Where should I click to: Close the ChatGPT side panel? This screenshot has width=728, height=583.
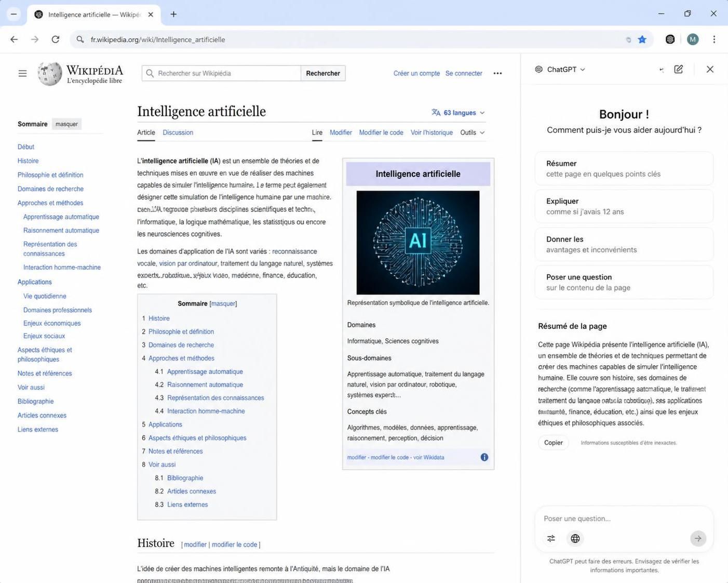pos(710,69)
